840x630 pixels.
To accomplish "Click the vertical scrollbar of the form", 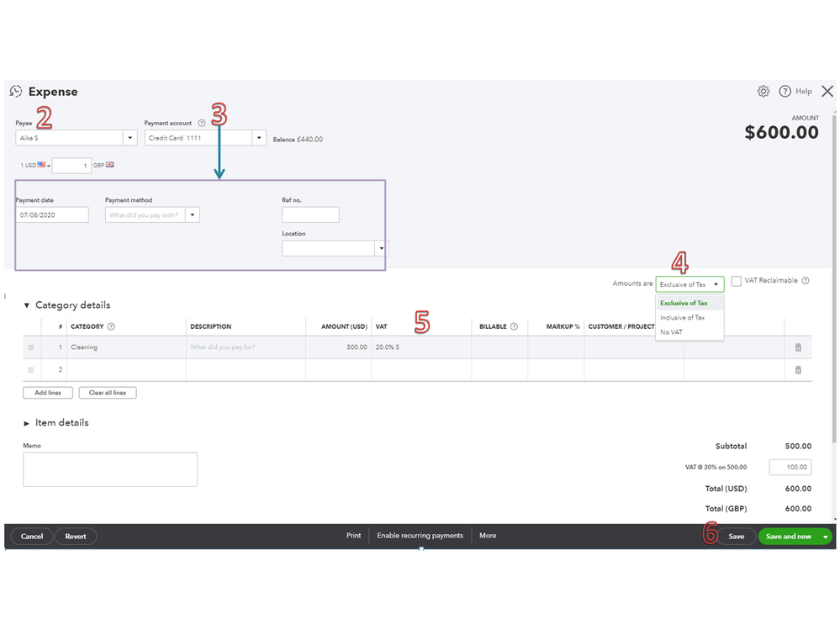I will (x=833, y=278).
